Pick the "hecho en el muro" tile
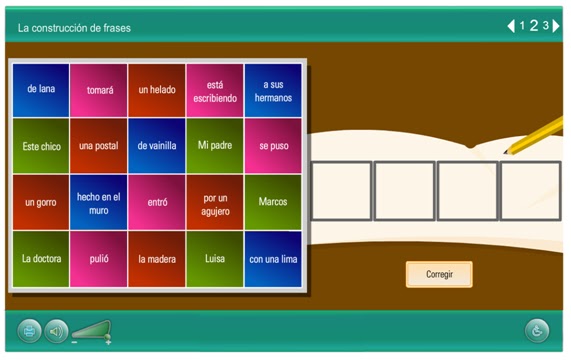The image size is (571, 360). coord(99,202)
